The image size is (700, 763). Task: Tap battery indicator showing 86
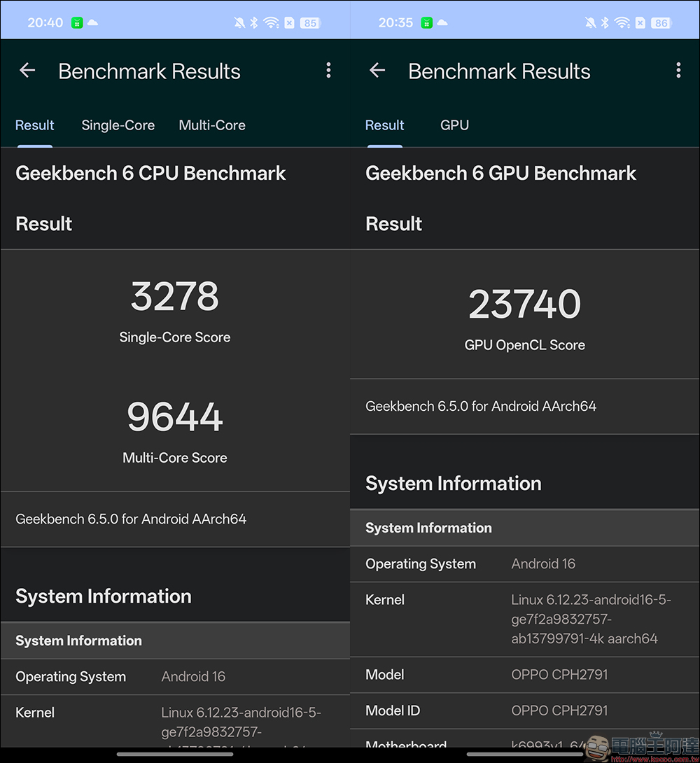[x=660, y=23]
